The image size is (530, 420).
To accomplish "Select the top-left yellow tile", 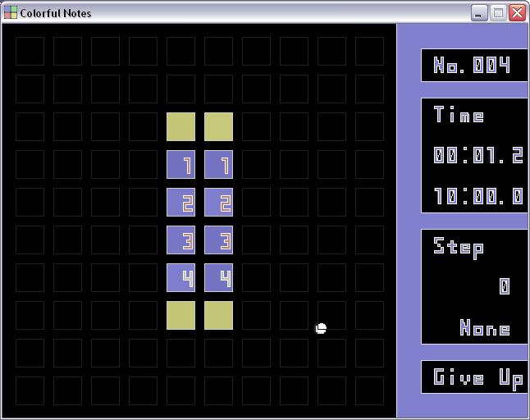I will 180,126.
